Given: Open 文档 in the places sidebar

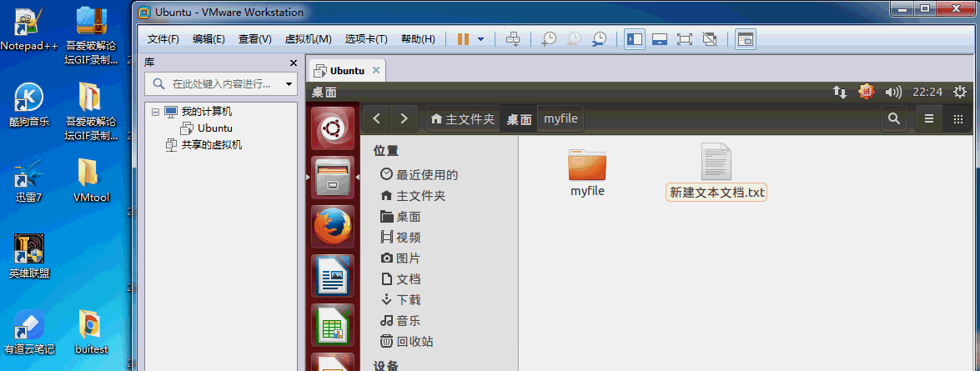Looking at the screenshot, I should point(400,279).
